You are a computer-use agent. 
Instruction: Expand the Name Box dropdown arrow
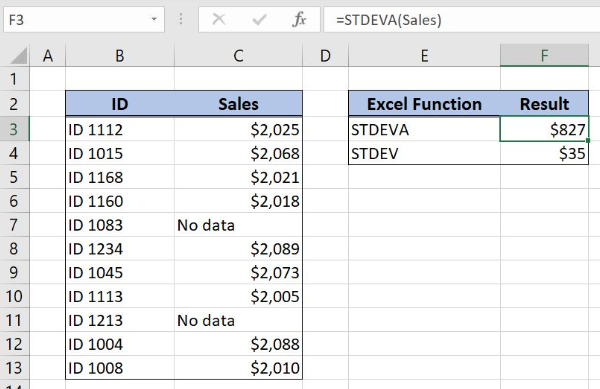154,19
